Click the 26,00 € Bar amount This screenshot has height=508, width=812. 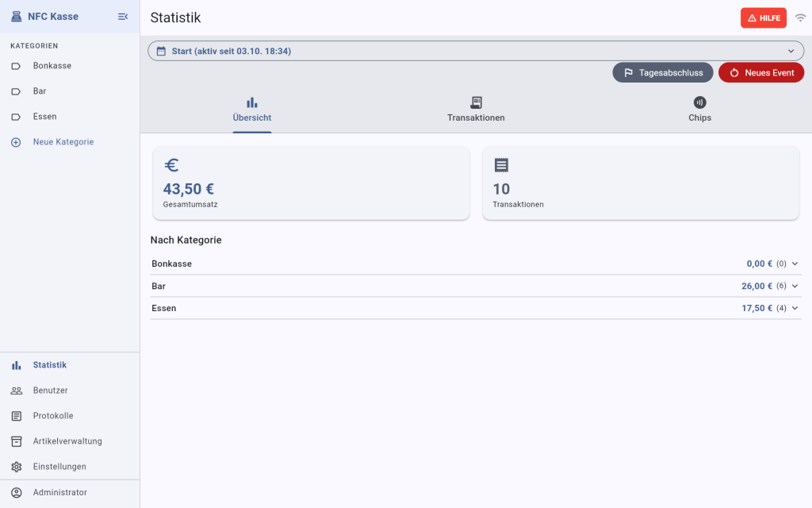click(756, 286)
